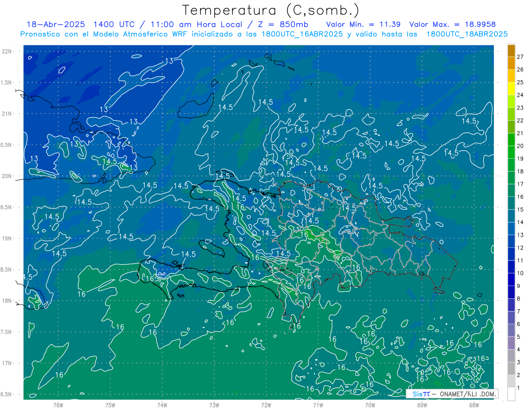The width and height of the screenshot is (532, 411).
Task: Click the color scale label 25
Action: click(520, 82)
